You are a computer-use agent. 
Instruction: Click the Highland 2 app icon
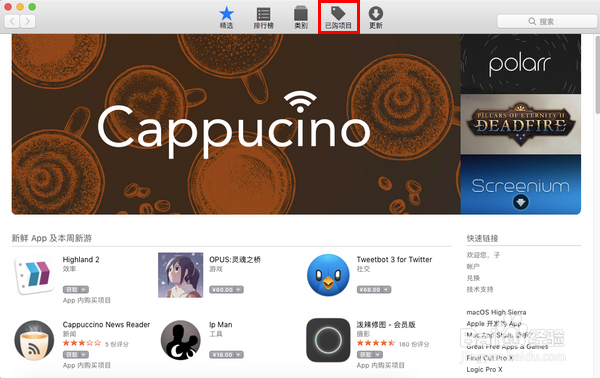coord(34,275)
